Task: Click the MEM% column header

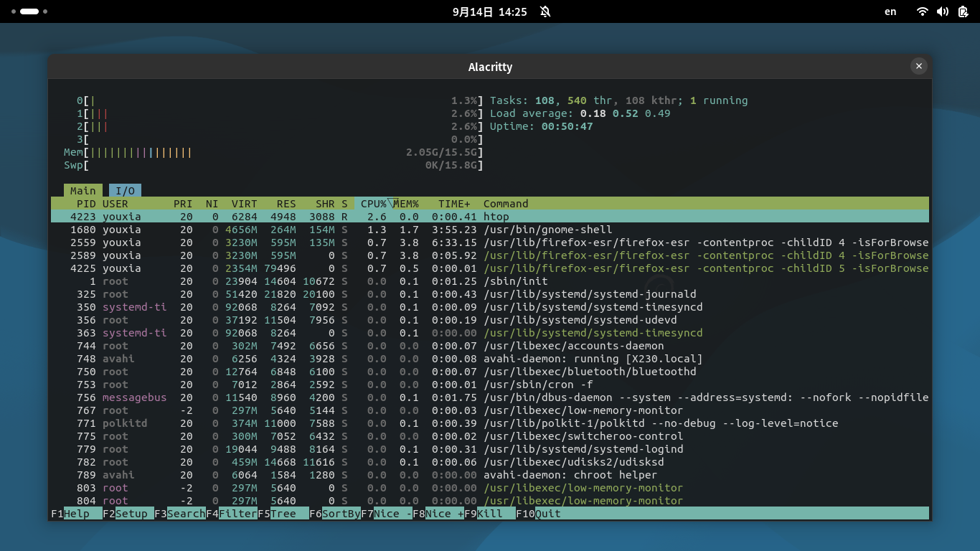Action: (406, 204)
